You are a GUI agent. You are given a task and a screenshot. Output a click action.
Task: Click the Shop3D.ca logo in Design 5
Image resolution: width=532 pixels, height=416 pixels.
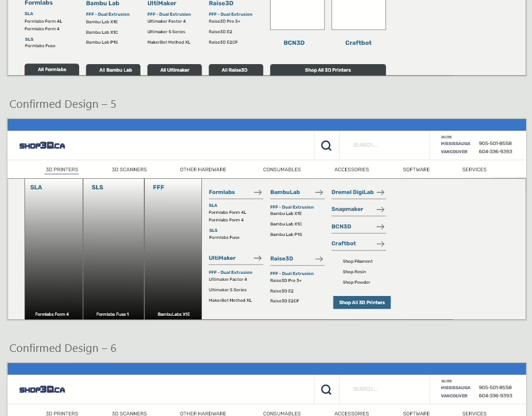42,146
